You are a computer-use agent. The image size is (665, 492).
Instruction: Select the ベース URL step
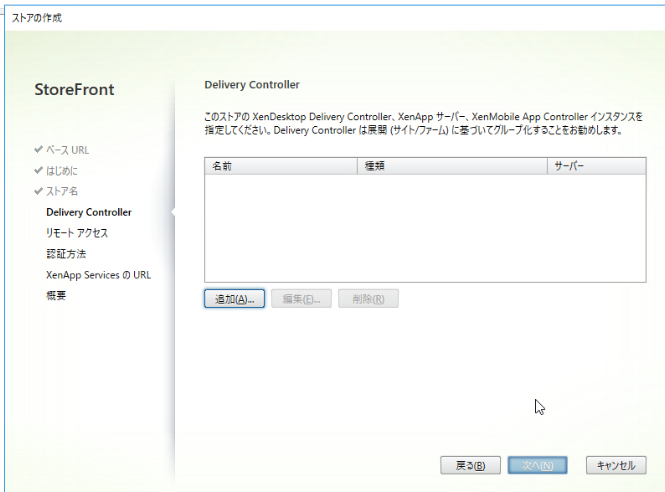point(67,150)
